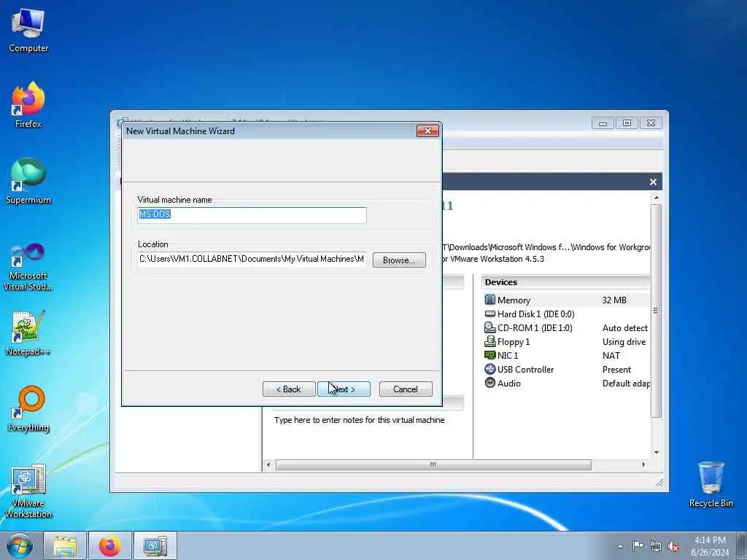Click the scroll up arrow in VMware window
This screenshot has width=747, height=560.
click(x=657, y=197)
